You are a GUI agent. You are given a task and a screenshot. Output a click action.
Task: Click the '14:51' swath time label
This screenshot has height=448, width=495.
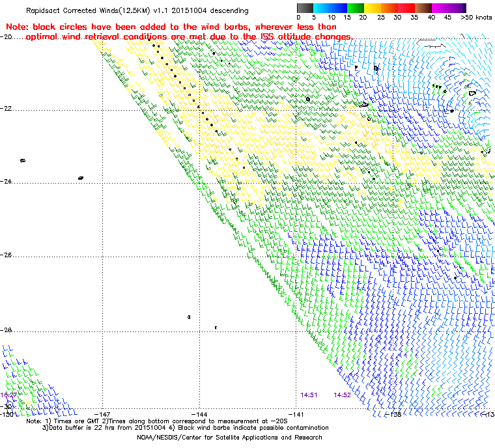click(309, 395)
